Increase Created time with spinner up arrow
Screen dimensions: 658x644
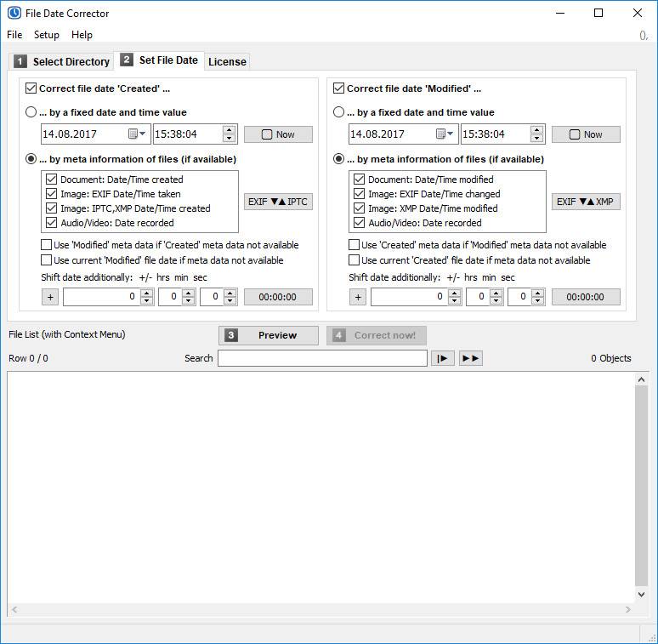tap(230, 129)
